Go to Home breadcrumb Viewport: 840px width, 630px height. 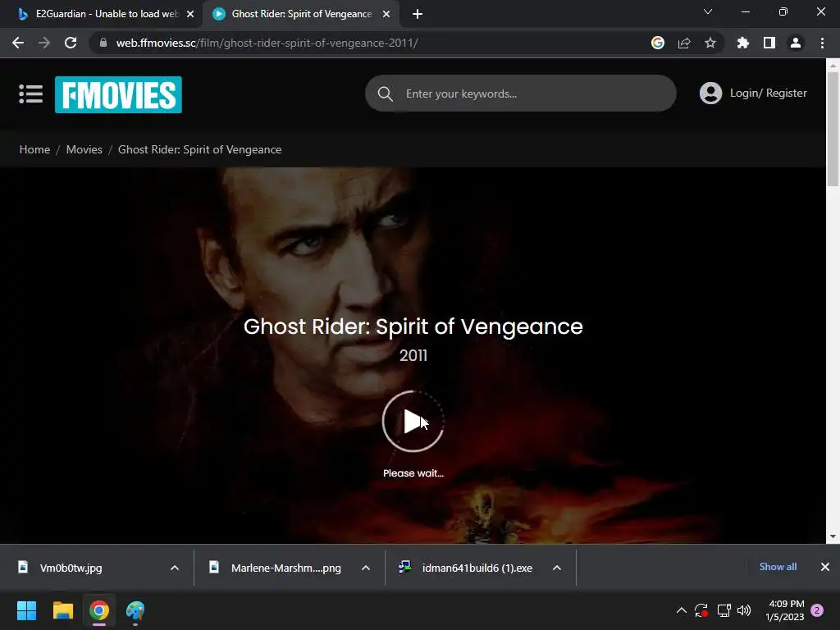34,149
